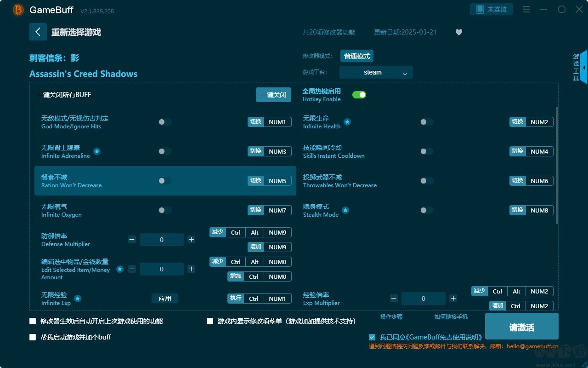The image size is (588, 368).
Task: Switch on Stealth Mode toggle
Action: click(x=427, y=210)
